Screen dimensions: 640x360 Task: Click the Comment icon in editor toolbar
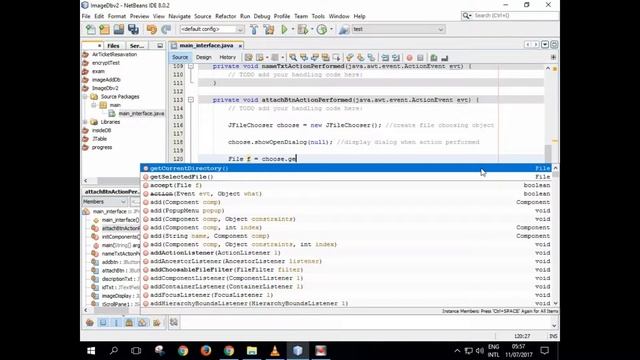(x=434, y=58)
